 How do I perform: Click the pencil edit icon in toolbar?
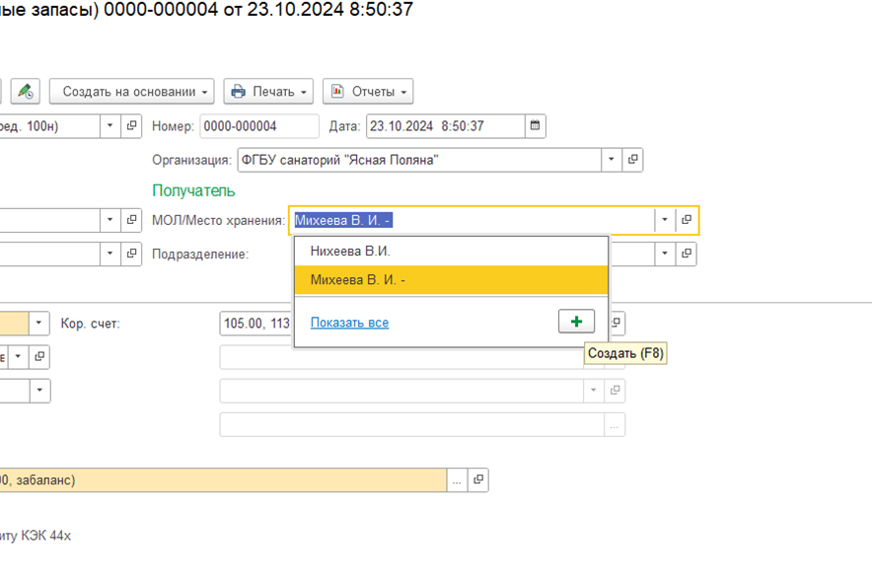pyautogui.click(x=25, y=91)
